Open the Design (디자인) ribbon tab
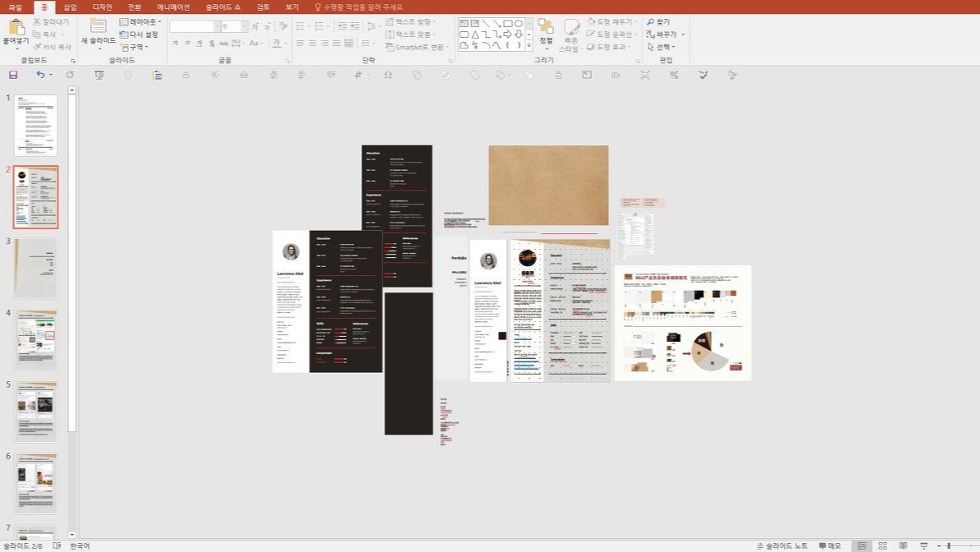Viewport: 980px width, 552px height. [x=103, y=7]
